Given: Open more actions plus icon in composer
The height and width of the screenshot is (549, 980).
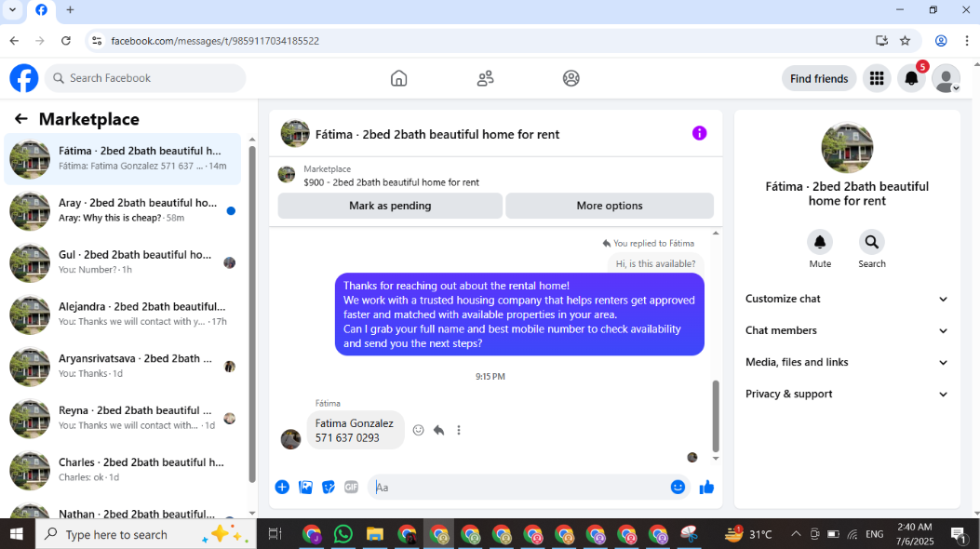Looking at the screenshot, I should tap(282, 488).
